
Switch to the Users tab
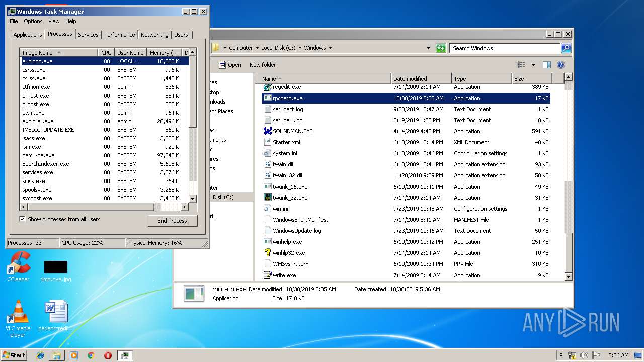tap(181, 35)
